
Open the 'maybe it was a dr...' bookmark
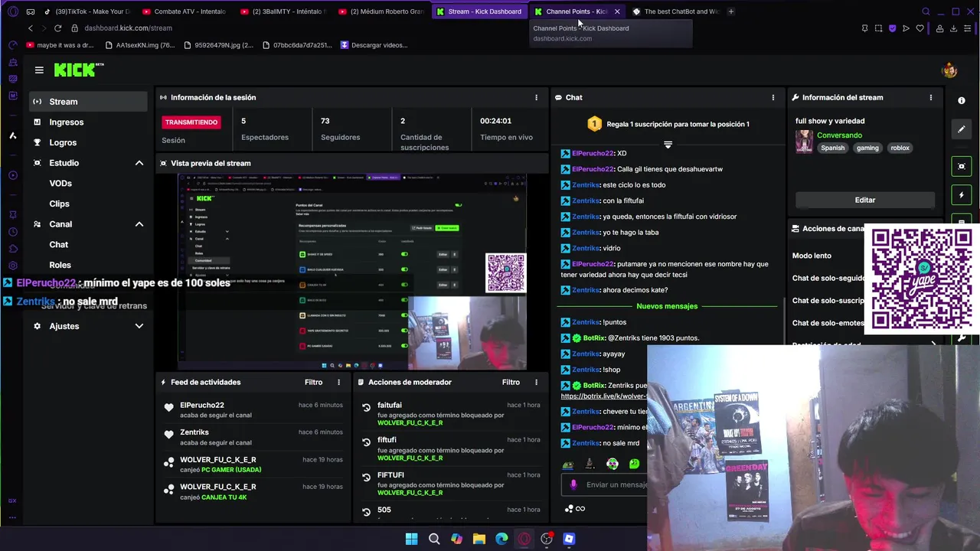(59, 45)
